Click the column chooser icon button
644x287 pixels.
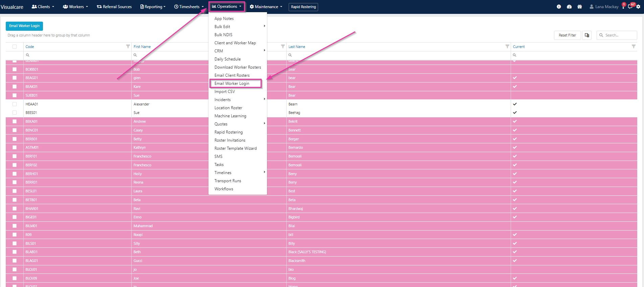(x=587, y=35)
